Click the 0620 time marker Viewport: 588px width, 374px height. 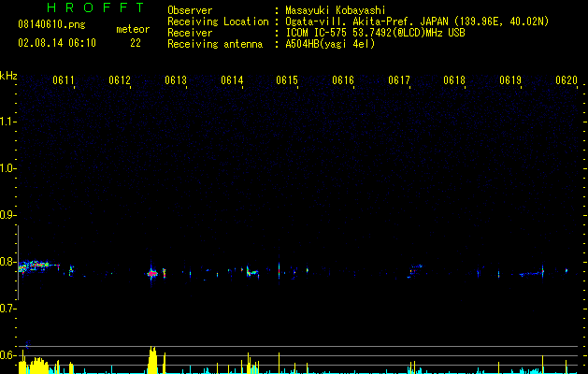566,80
